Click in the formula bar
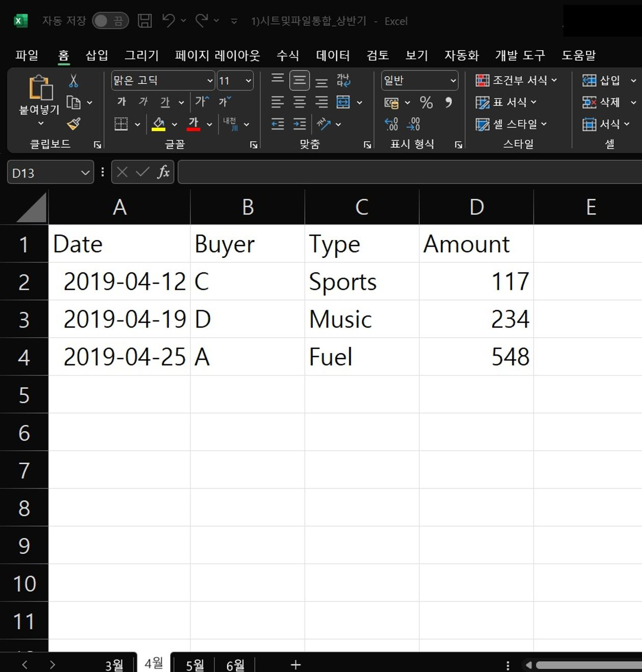 410,172
